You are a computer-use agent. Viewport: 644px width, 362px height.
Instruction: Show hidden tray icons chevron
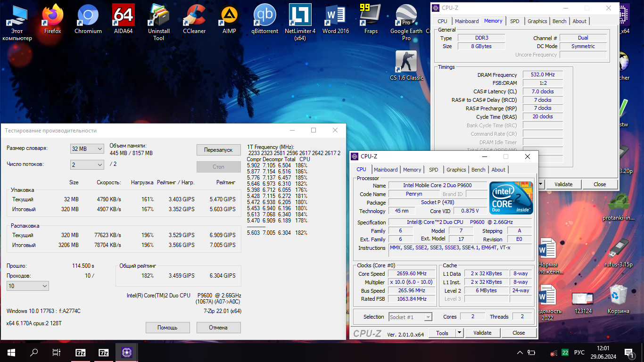coord(520,352)
